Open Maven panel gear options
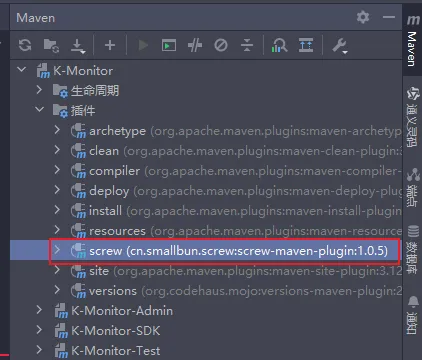This screenshot has width=422, height=360. pyautogui.click(x=363, y=17)
